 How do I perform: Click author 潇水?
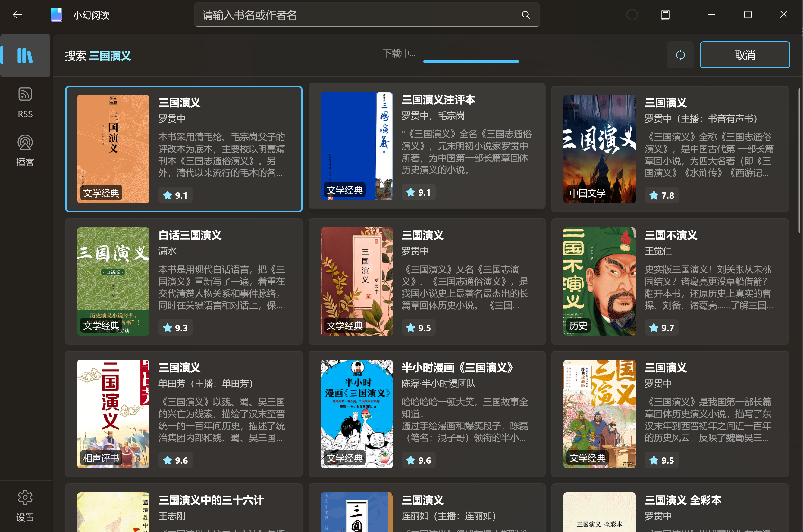[x=168, y=251]
